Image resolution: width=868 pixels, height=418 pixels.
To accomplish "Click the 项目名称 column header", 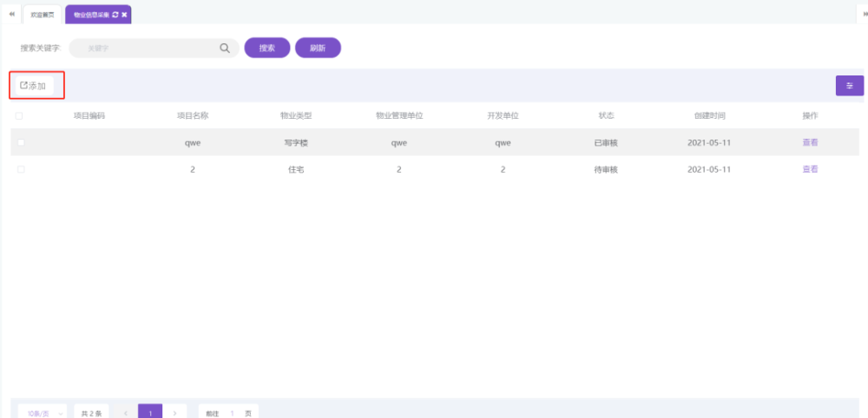I will coord(193,116).
